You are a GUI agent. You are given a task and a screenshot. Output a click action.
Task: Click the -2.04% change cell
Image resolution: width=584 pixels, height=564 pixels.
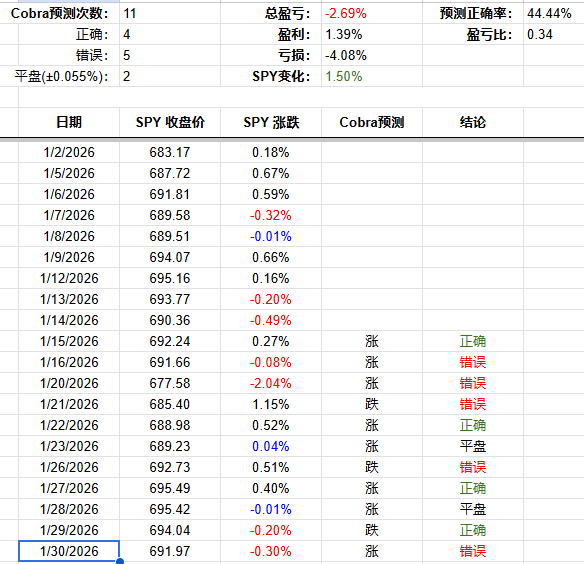click(271, 383)
